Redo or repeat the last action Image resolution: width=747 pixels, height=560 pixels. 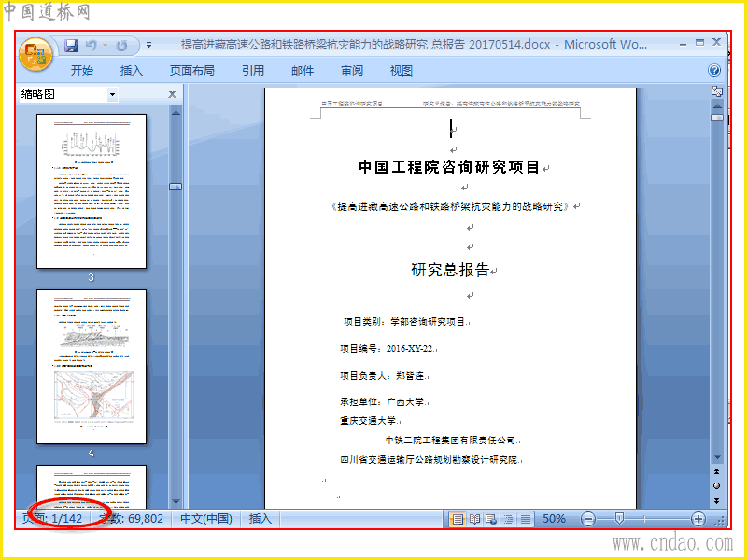pyautogui.click(x=121, y=45)
